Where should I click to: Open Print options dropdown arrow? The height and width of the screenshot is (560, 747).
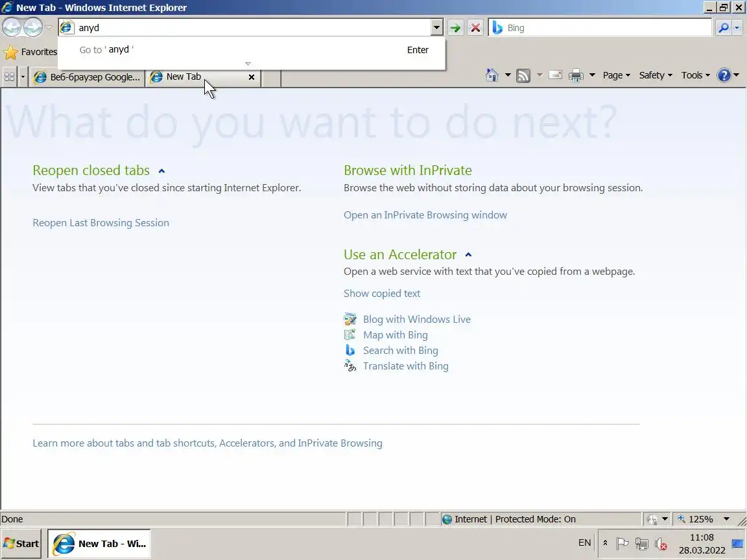point(592,75)
